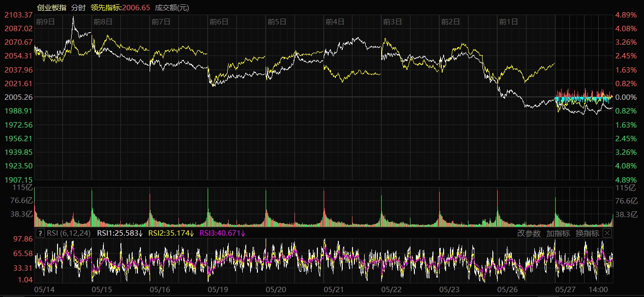Click the 05/16 date on the time axis
The height and width of the screenshot is (297, 644).
click(160, 290)
